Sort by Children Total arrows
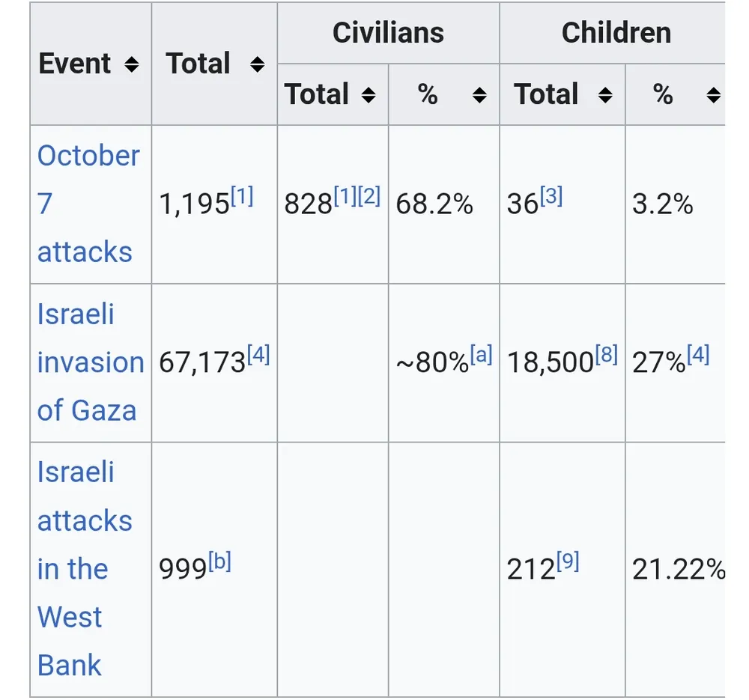 605,96
